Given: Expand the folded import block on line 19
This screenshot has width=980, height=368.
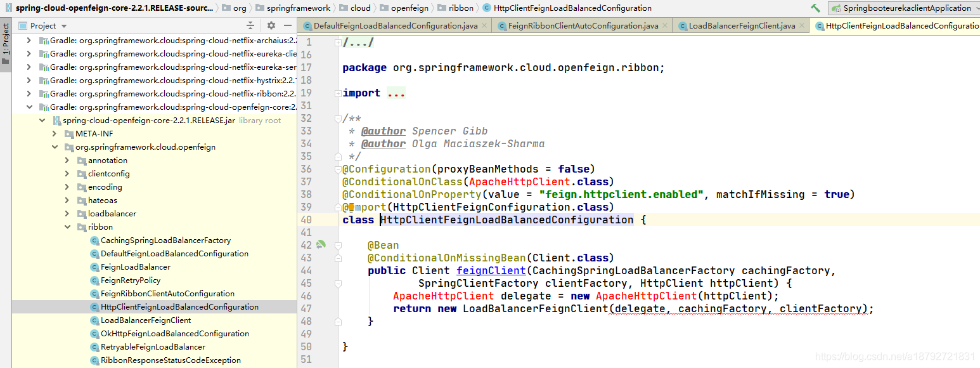Looking at the screenshot, I should click(x=338, y=93).
